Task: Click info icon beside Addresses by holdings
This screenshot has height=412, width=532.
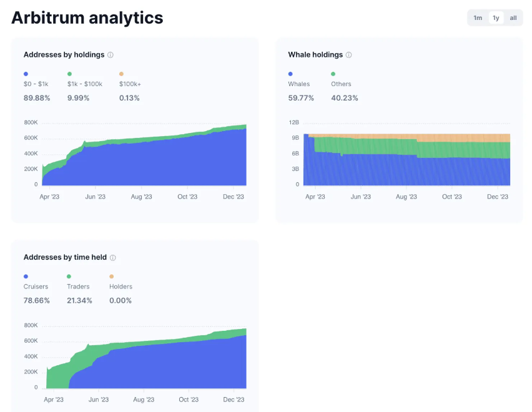Action: (x=111, y=55)
